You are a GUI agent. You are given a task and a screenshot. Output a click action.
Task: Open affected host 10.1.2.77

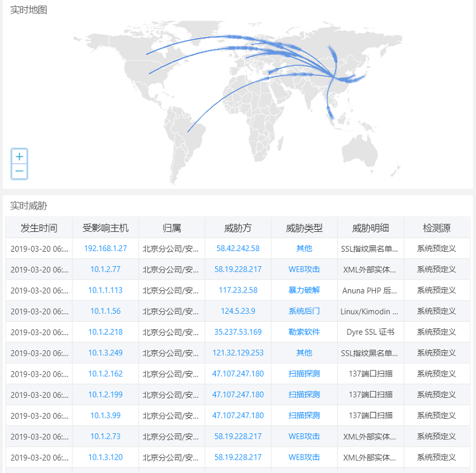(105, 269)
